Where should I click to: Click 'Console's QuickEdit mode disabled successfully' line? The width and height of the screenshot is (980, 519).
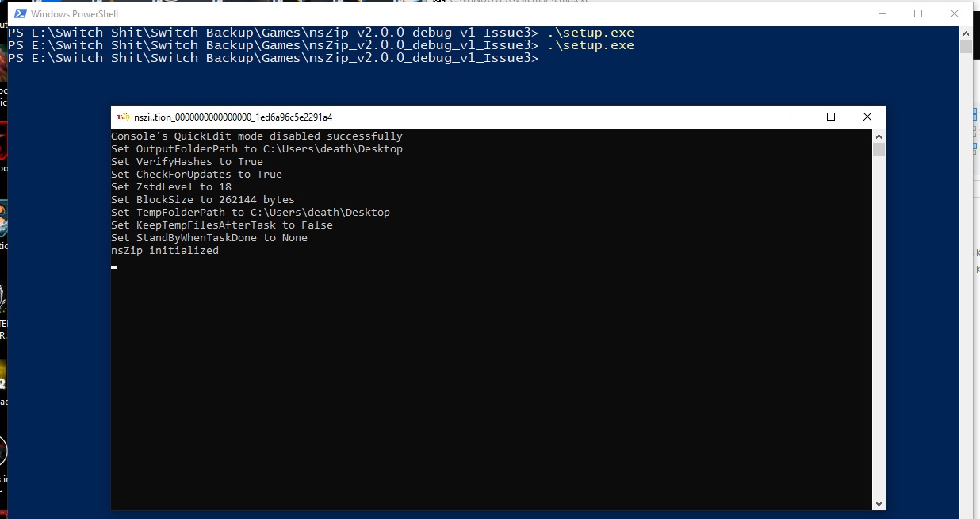(x=257, y=136)
